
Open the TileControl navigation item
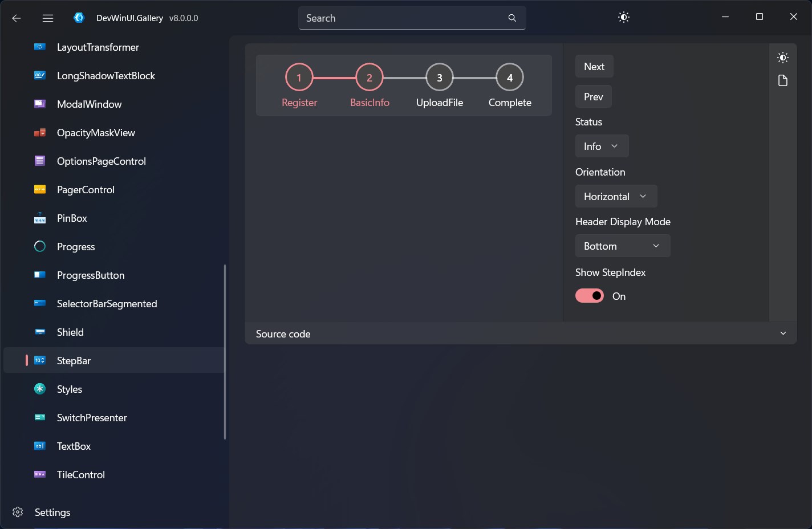pyautogui.click(x=114, y=475)
